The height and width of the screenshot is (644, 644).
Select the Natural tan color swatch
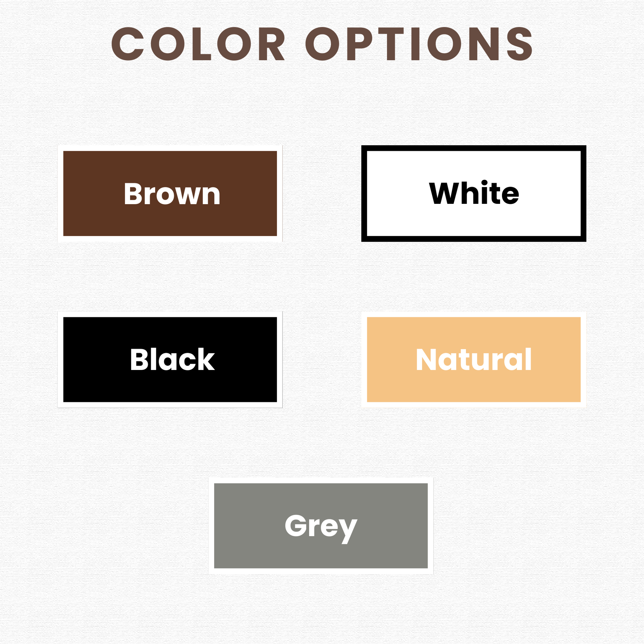click(474, 359)
